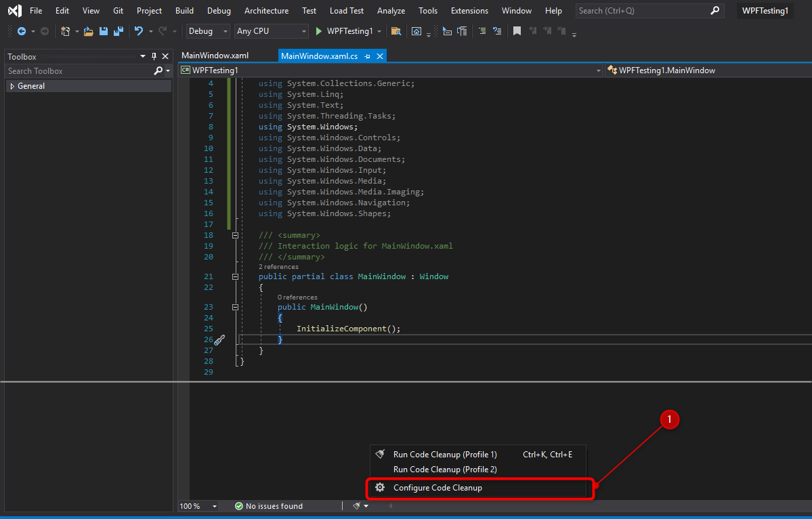This screenshot has height=519, width=812.
Task: Open the Debug configuration dropdown
Action: pyautogui.click(x=208, y=31)
